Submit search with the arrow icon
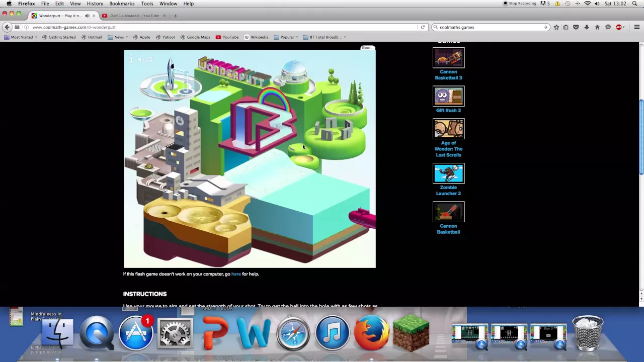Screen dimensions: 644x362 [545, 27]
